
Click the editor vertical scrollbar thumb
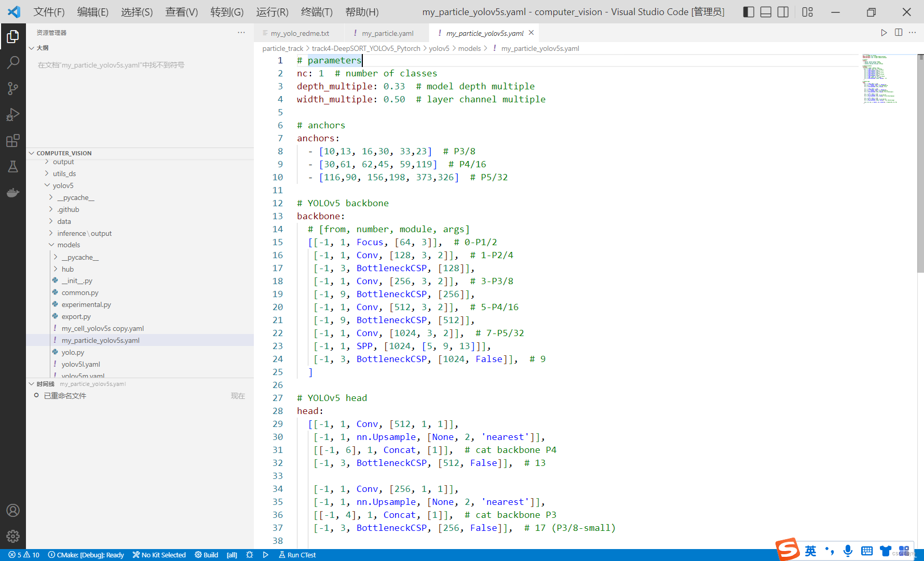[x=920, y=164]
